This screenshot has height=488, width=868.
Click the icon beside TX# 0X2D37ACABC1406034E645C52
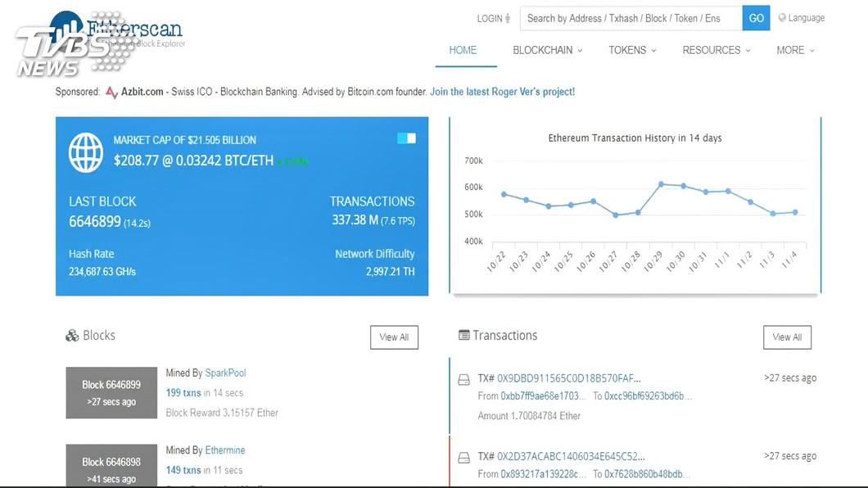click(x=464, y=458)
